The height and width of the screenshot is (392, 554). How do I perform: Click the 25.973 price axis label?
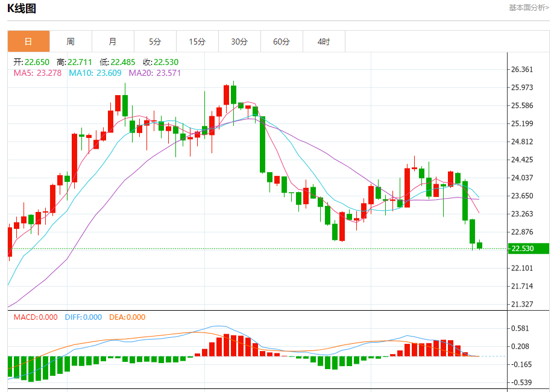pyautogui.click(x=522, y=87)
